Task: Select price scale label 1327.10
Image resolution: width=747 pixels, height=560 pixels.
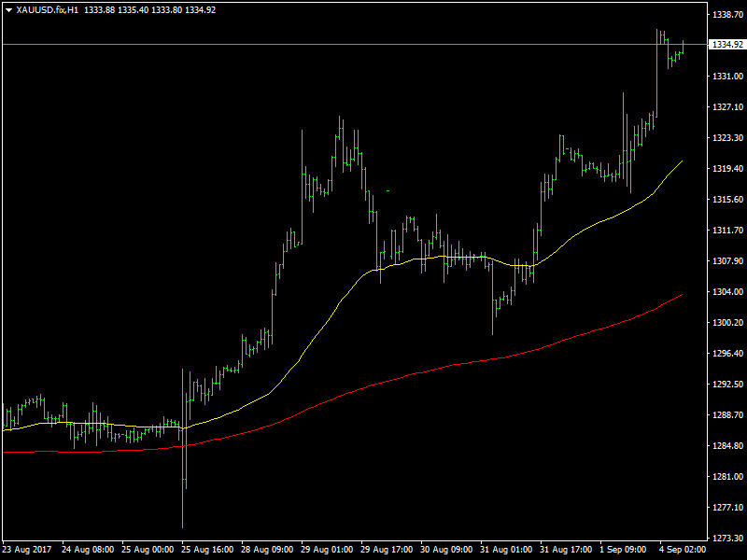Action: (727, 107)
